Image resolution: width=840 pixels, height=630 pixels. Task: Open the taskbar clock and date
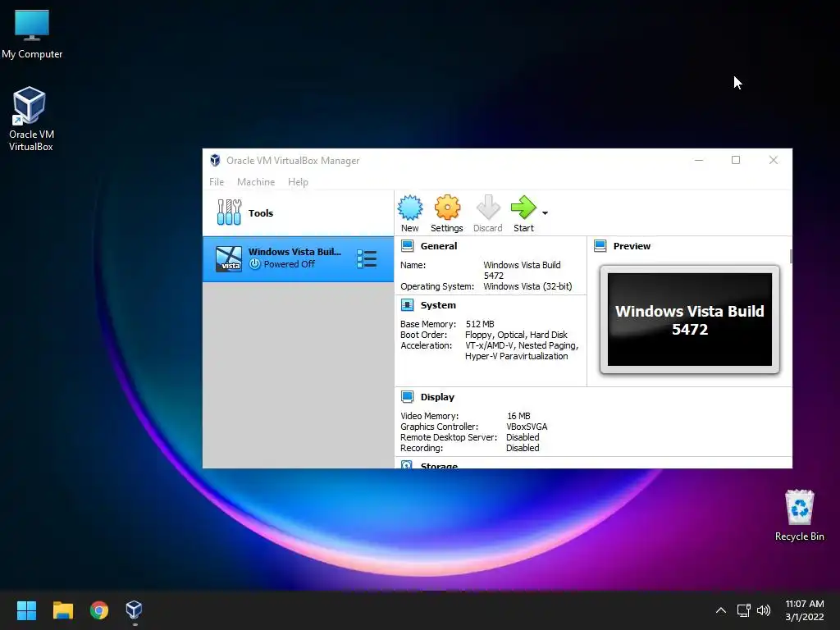tap(804, 610)
